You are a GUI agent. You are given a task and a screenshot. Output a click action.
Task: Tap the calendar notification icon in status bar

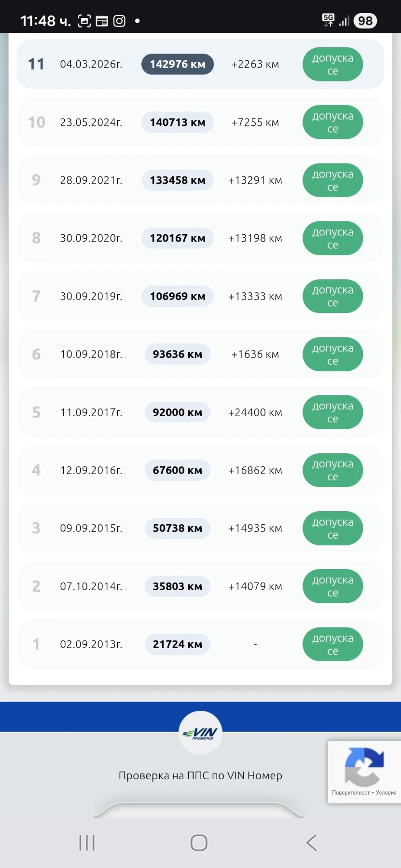(x=102, y=21)
